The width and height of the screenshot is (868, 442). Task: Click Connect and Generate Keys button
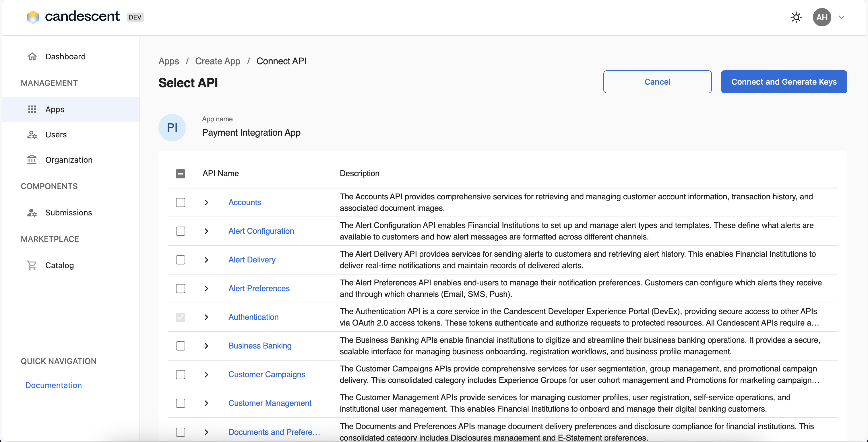(784, 82)
